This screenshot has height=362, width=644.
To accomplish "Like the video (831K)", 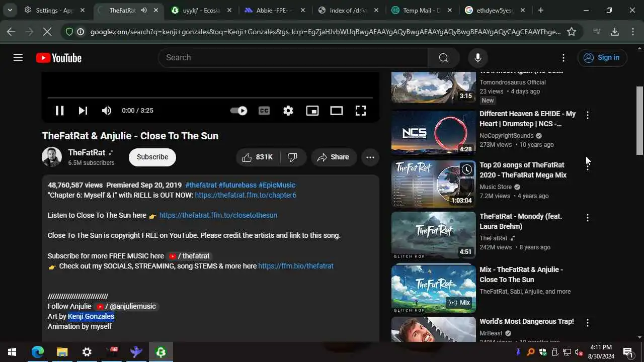I will [x=258, y=157].
